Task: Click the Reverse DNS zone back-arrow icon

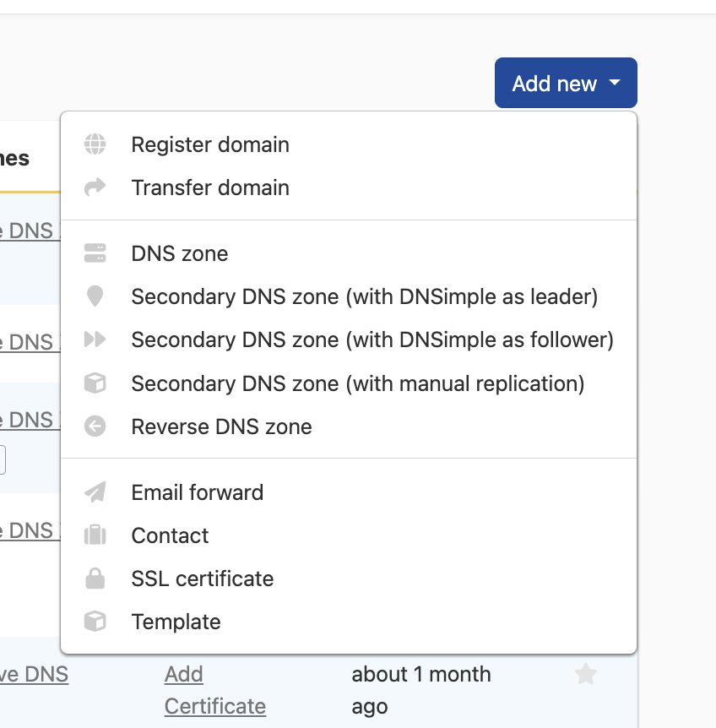Action: coord(95,426)
